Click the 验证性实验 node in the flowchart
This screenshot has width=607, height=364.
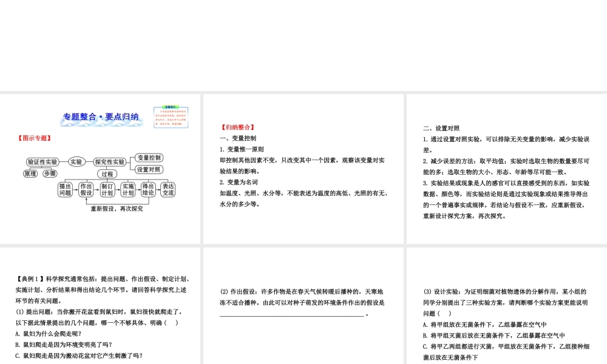click(42, 162)
